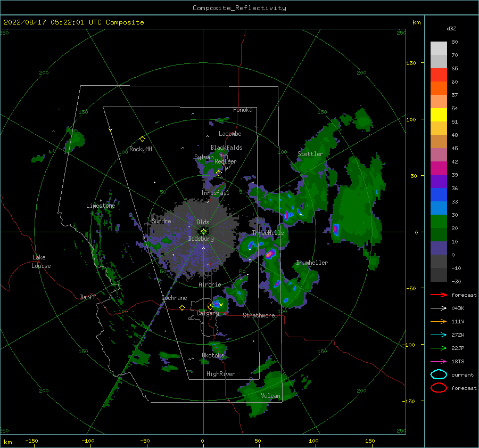Click the magenta 18TS arrow legend icon
Screen dimensions: 479x448
click(x=439, y=362)
